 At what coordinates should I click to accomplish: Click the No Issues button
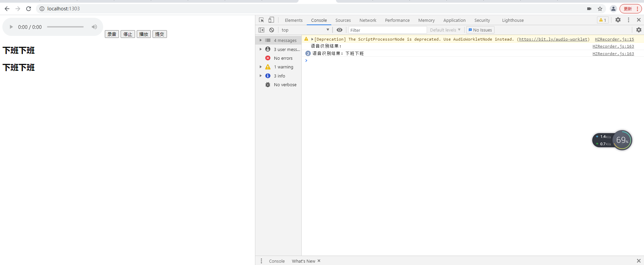(480, 30)
